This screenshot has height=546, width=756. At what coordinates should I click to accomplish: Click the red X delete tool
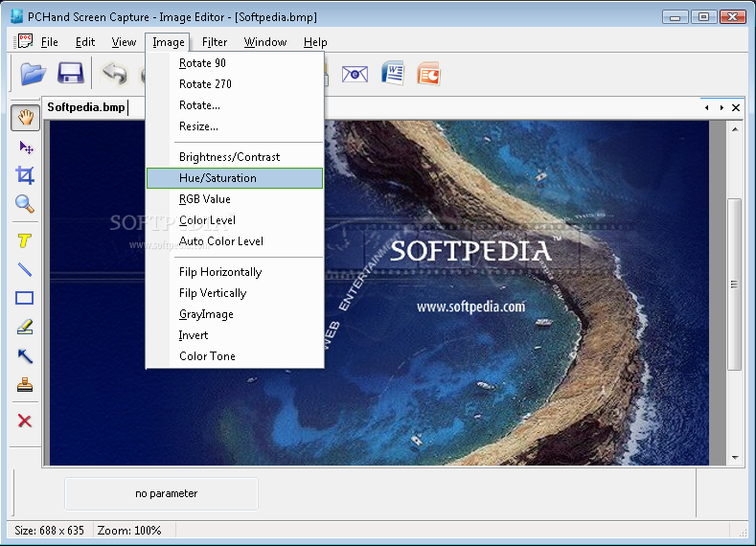[25, 421]
